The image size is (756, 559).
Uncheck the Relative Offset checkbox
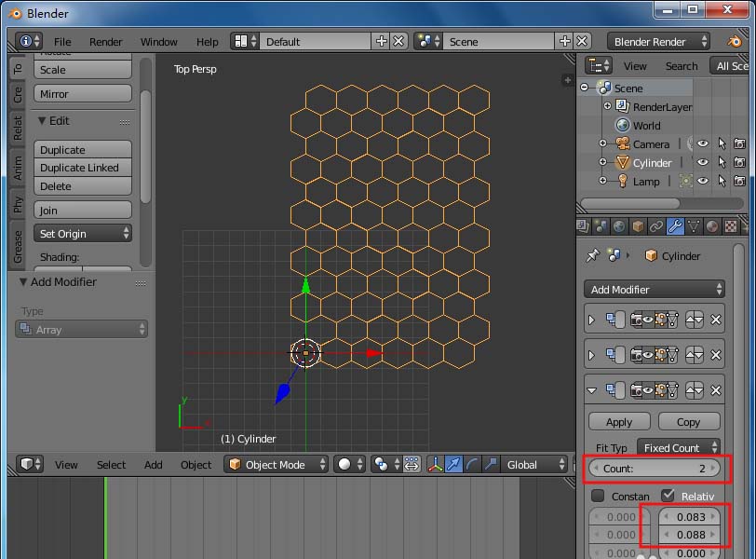[x=667, y=496]
